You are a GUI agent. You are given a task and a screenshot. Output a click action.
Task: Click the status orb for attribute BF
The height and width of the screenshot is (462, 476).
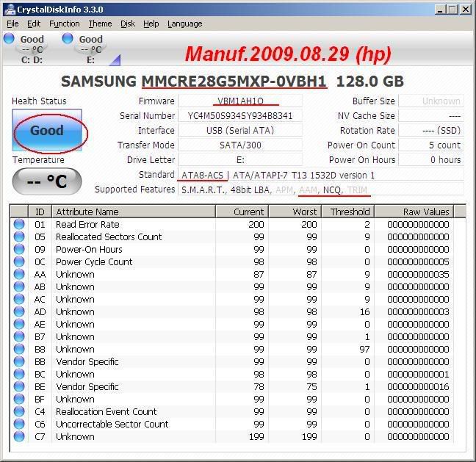[19, 399]
